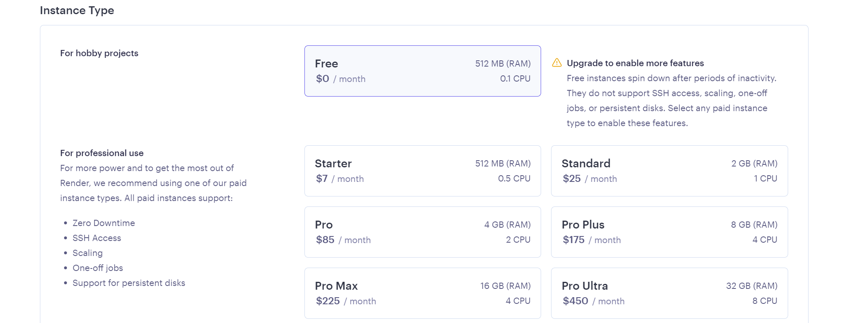Click the One-off jobs bullet item
The height and width of the screenshot is (323, 868).
point(98,268)
